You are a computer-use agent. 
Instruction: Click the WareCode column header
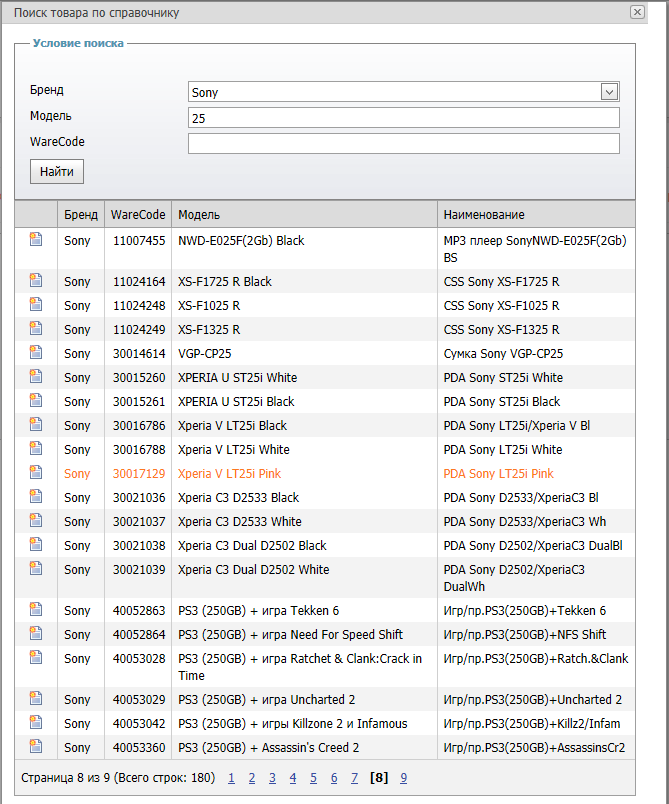click(138, 214)
